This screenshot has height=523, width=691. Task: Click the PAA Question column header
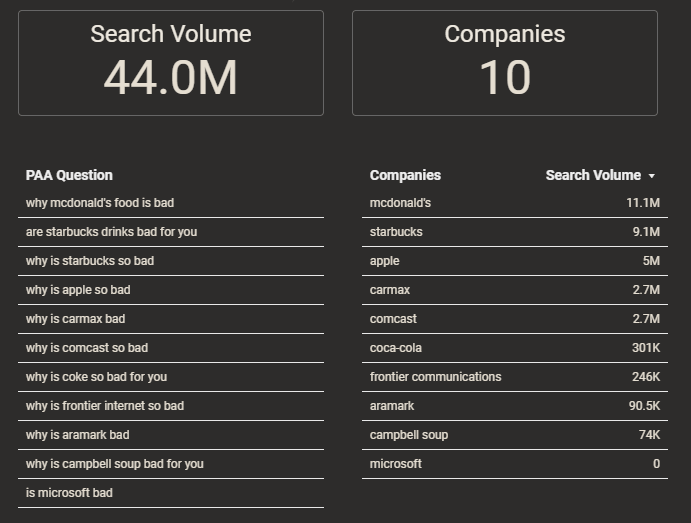[x=69, y=175]
